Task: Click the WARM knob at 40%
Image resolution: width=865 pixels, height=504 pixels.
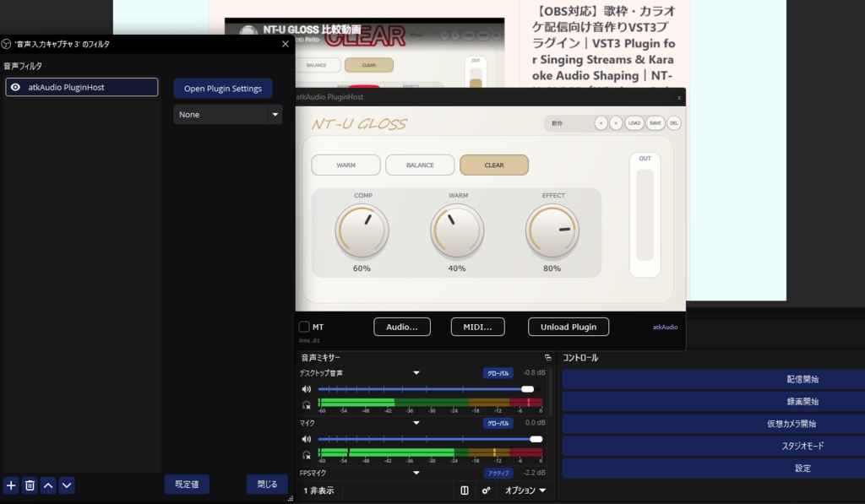Action: pos(457,231)
